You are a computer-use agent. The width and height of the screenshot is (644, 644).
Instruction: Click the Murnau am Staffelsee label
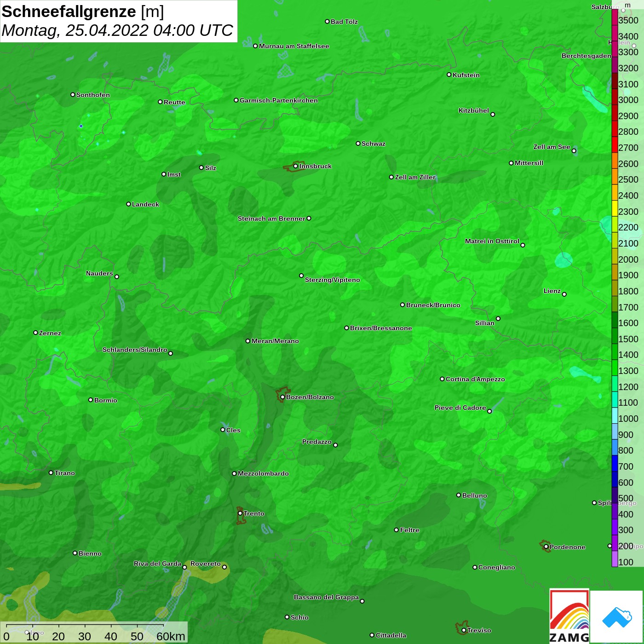point(294,46)
